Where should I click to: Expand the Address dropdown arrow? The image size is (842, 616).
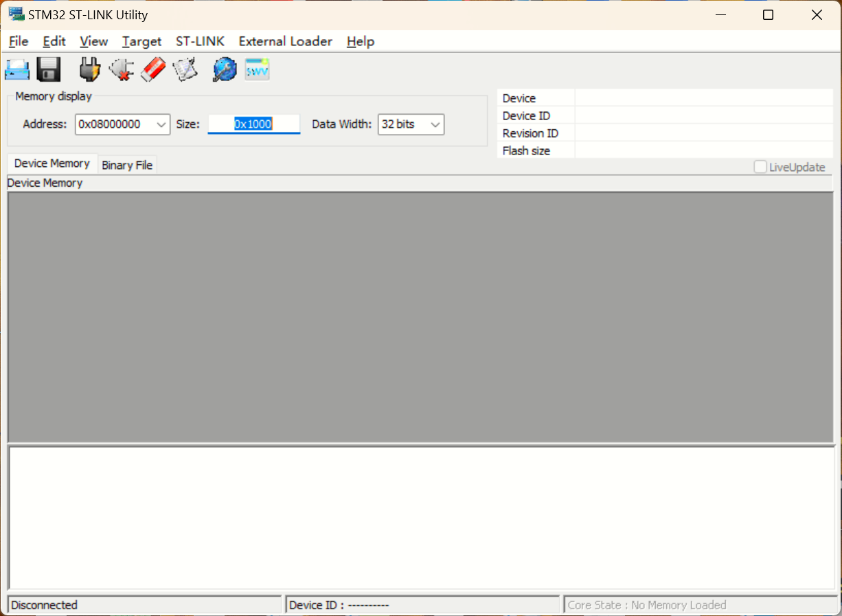coord(162,124)
